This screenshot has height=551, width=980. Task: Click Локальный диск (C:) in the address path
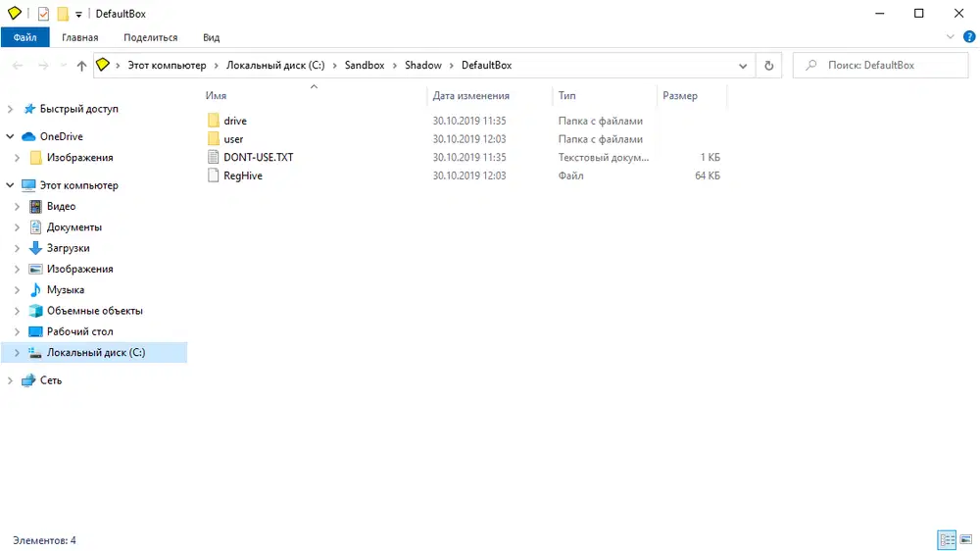coord(275,65)
